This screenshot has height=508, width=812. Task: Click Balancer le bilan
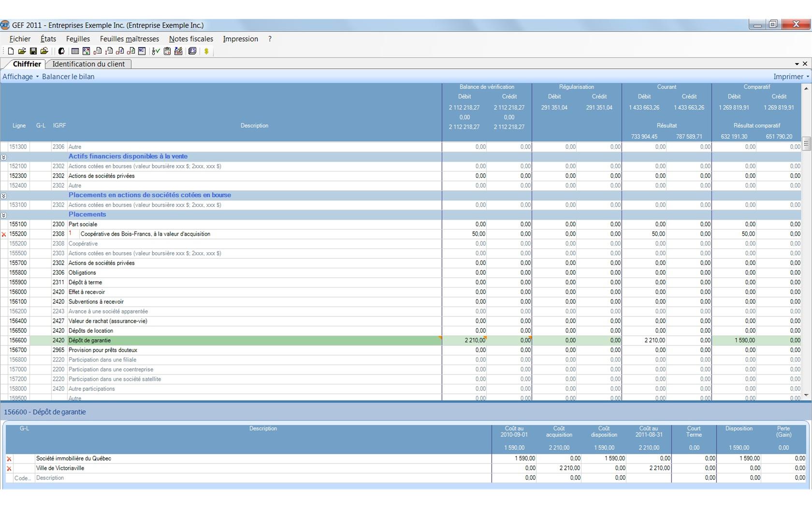tap(68, 76)
